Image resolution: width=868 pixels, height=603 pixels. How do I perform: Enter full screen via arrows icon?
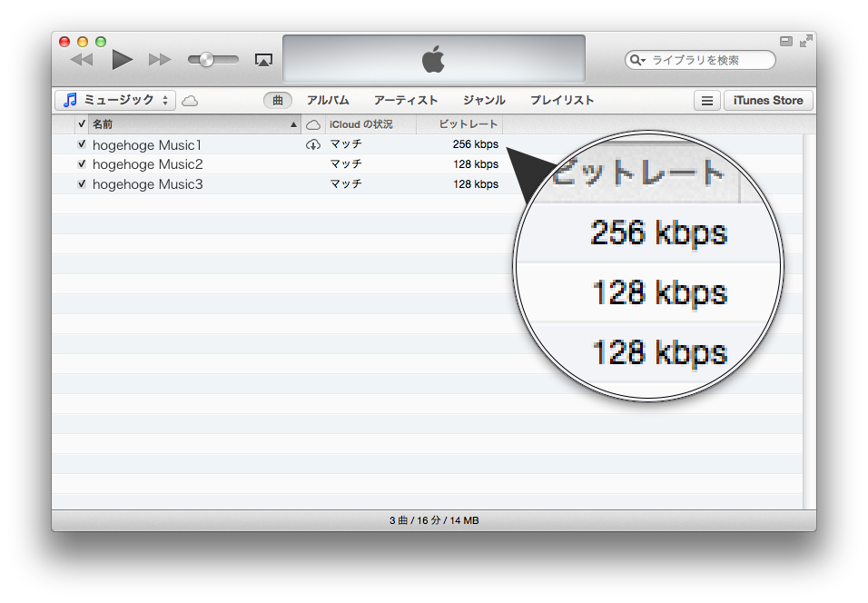coord(806,41)
